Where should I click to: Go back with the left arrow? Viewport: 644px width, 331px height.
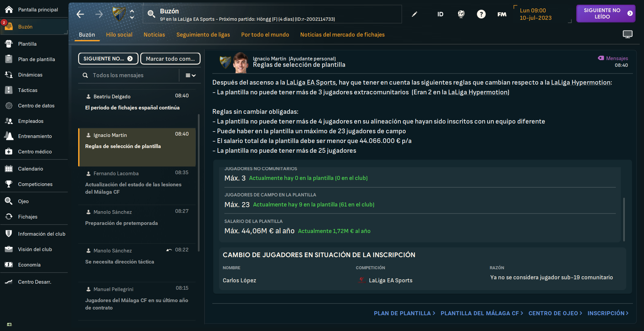tap(80, 14)
